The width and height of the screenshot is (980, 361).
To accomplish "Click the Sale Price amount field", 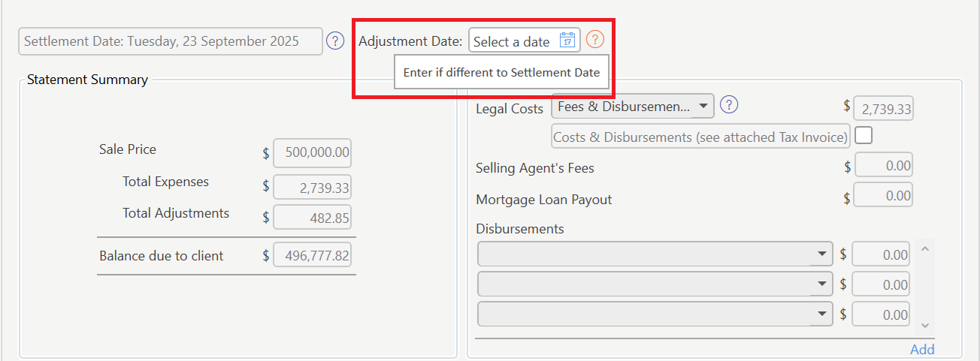I will click(313, 152).
